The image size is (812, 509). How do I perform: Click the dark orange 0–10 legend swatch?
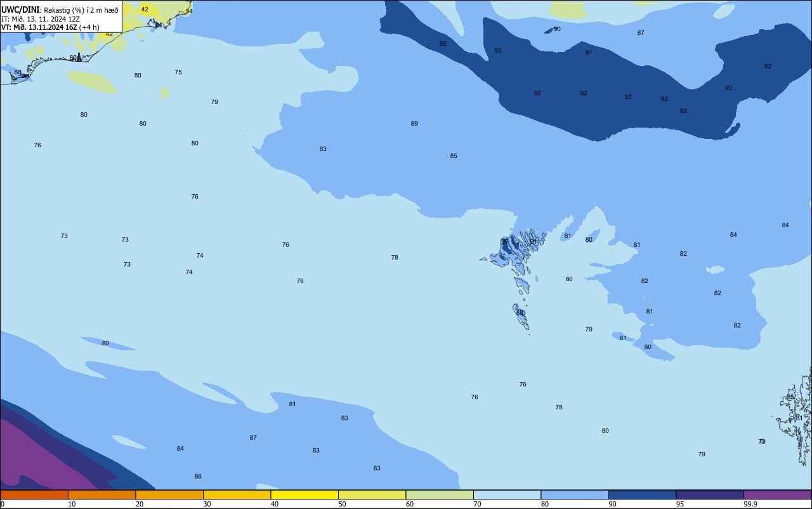pyautogui.click(x=34, y=494)
